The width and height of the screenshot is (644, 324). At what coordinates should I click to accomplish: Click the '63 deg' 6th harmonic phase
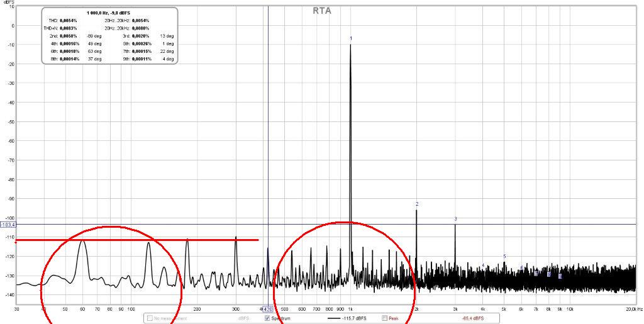(x=94, y=52)
